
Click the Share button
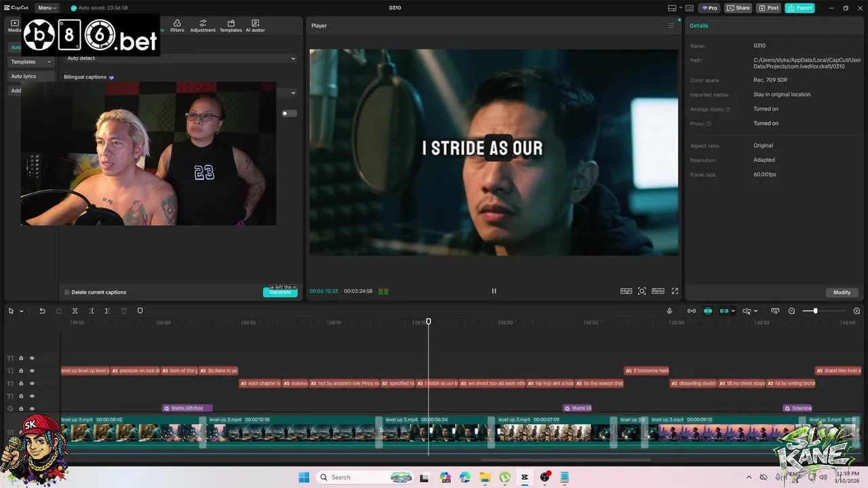point(738,8)
